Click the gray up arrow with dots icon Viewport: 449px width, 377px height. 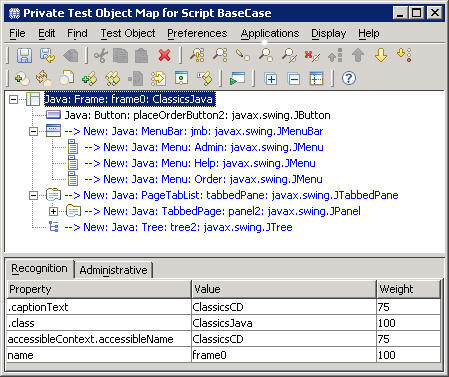point(335,55)
